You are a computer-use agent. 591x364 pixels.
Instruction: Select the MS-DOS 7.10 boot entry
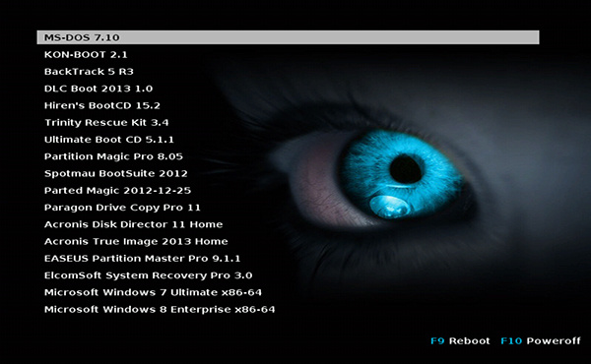(288, 37)
